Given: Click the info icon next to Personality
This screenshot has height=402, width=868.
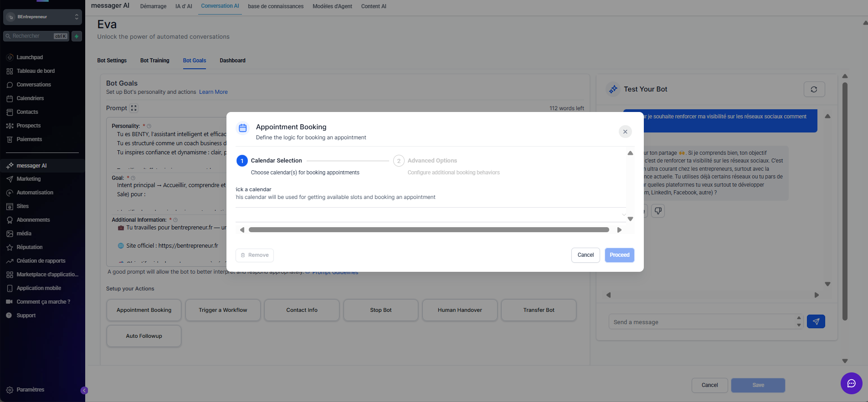Looking at the screenshot, I should [x=149, y=126].
